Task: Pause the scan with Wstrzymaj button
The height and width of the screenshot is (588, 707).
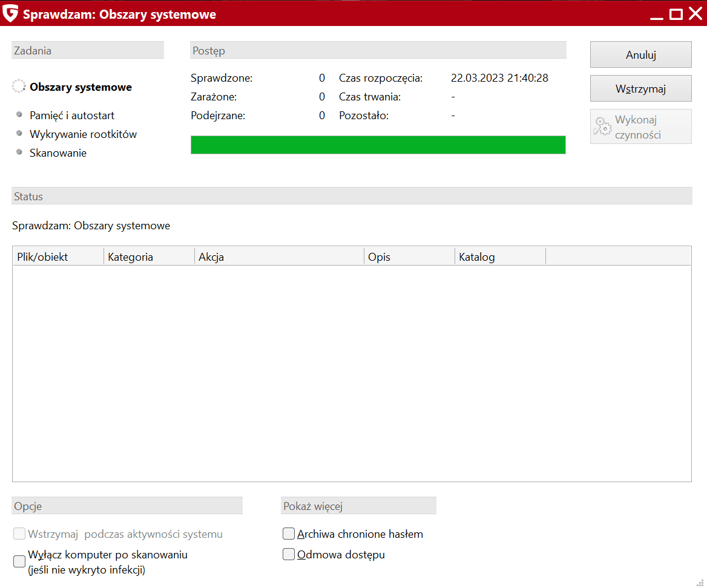Action: (640, 89)
